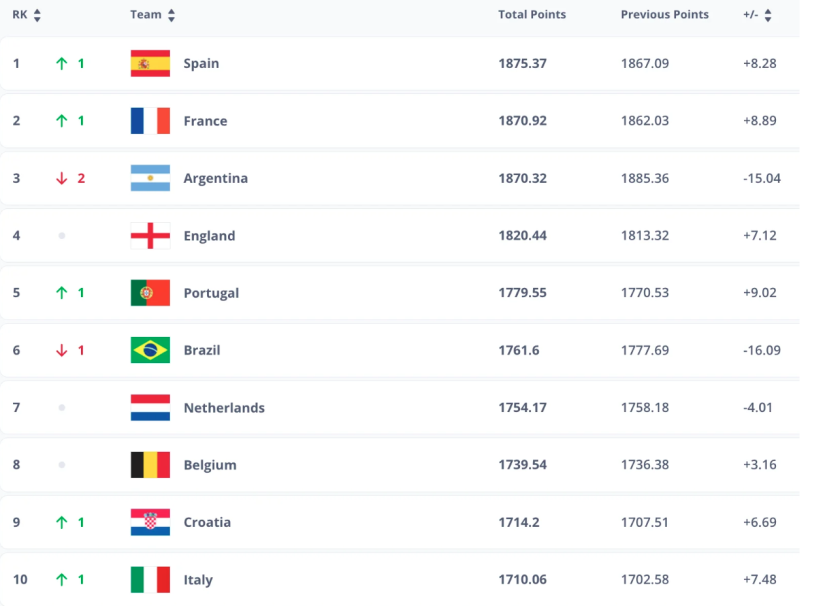This screenshot has height=606, width=825.
Task: Click the France flag icon
Action: [150, 120]
